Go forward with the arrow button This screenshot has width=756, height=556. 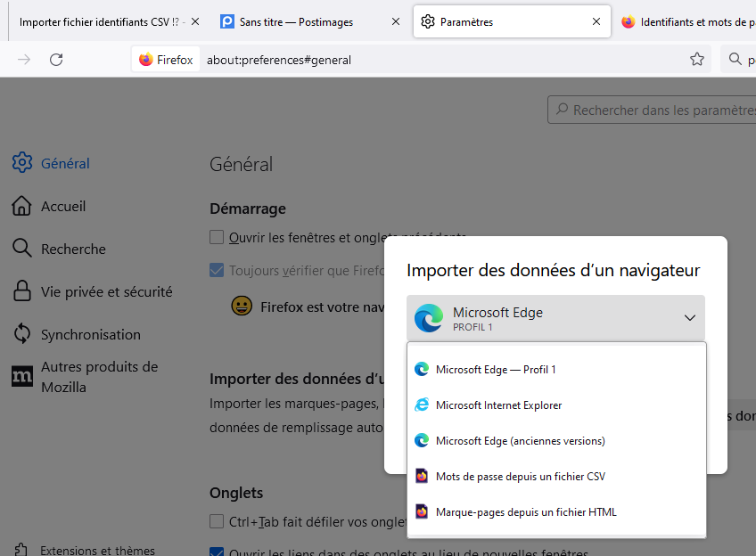point(24,60)
